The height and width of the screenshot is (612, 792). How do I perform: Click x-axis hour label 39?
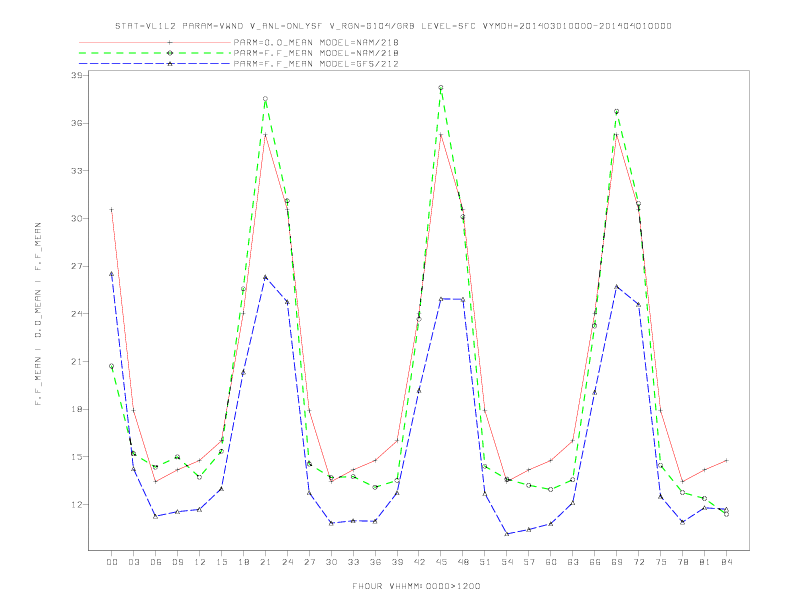[x=397, y=562]
